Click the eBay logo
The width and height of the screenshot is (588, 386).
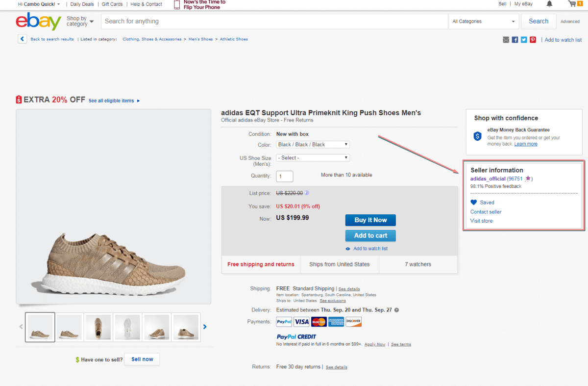click(38, 22)
